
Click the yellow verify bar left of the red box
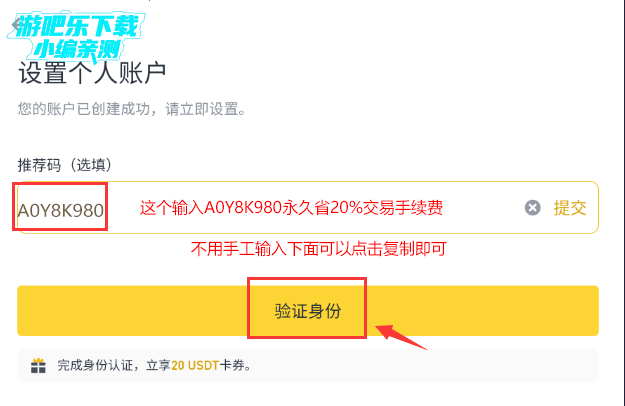click(x=132, y=311)
